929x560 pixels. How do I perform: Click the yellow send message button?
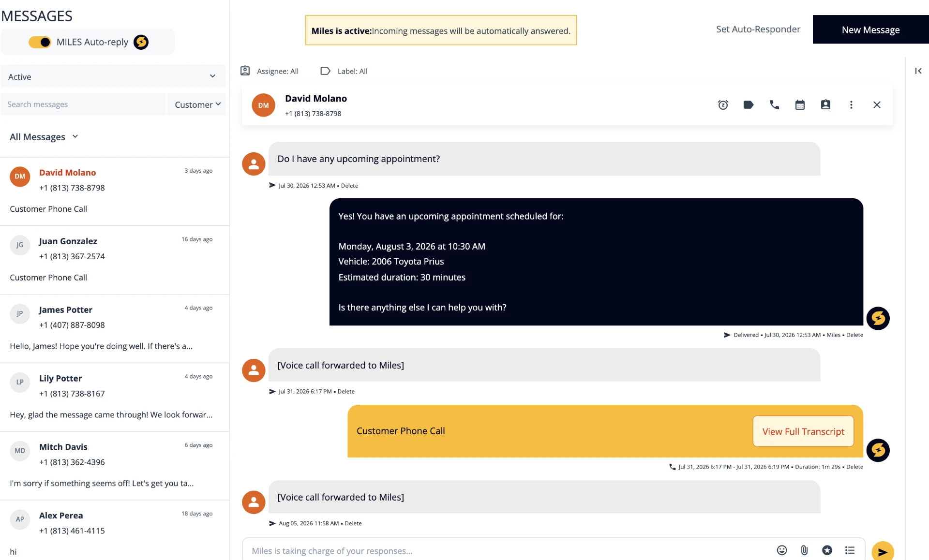883,551
